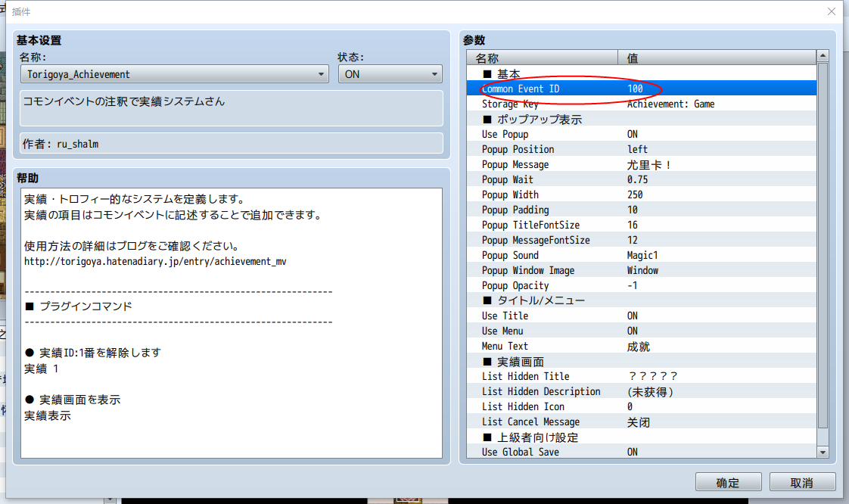
Task: Select the Popup Position parameter row
Action: coord(641,149)
